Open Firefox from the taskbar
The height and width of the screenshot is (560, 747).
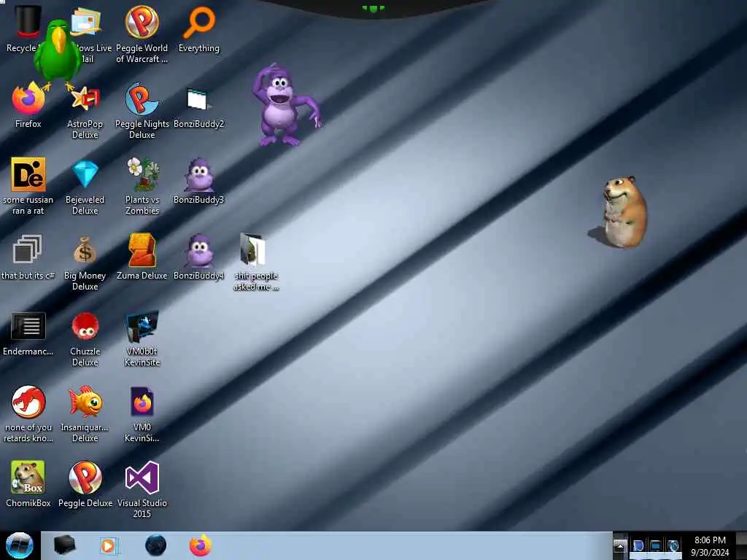201,545
